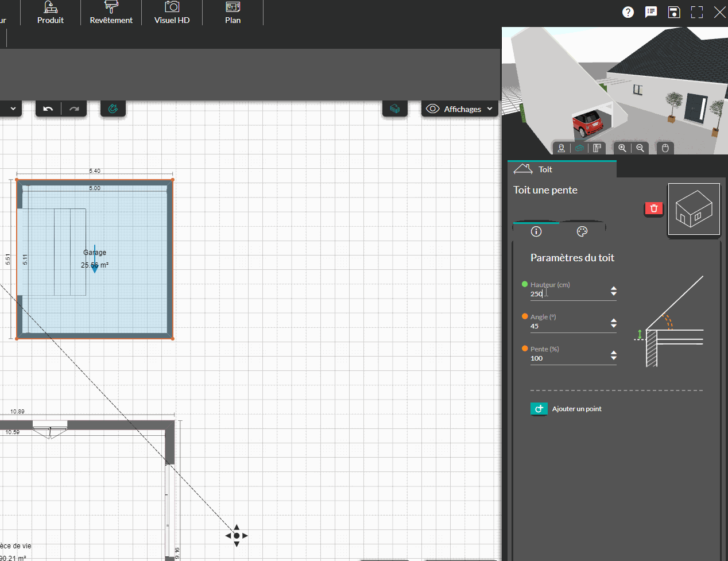Delete roof with red trash button

coord(654,208)
